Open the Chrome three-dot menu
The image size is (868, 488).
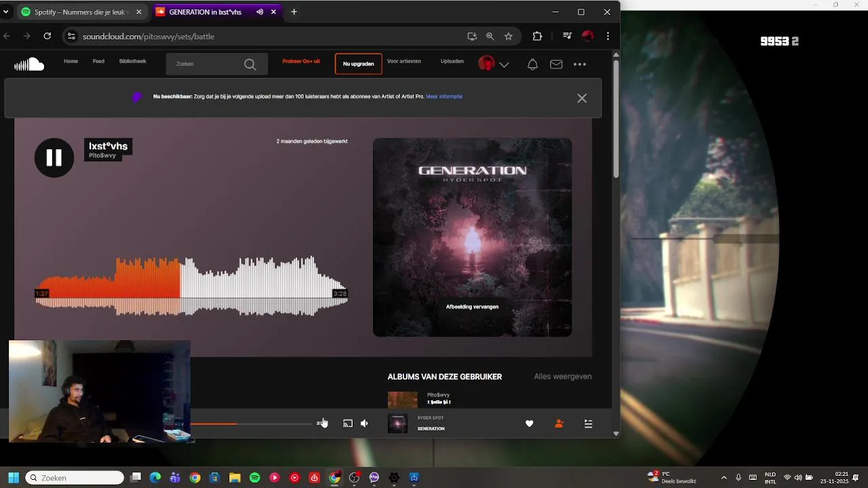tap(608, 36)
